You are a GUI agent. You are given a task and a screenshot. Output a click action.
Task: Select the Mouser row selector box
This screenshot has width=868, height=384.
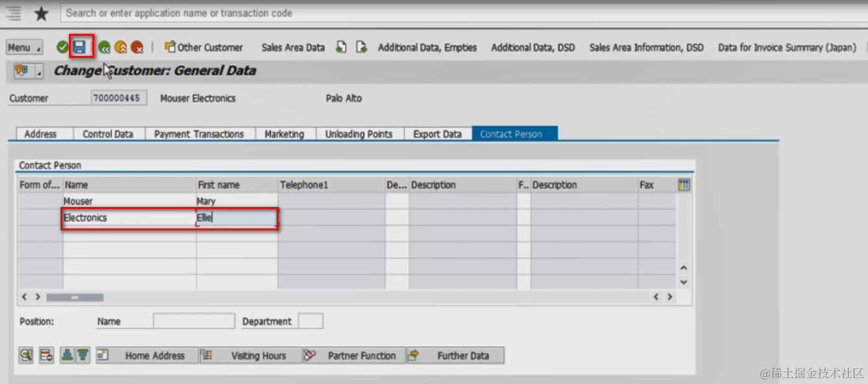40,201
